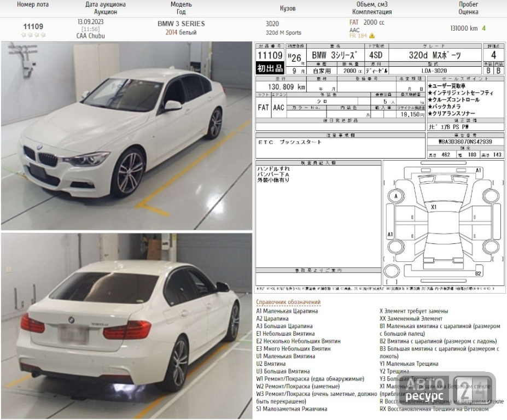Click the A3 Большая Царапина legend entry
This screenshot has width=507, height=420.
284,326
